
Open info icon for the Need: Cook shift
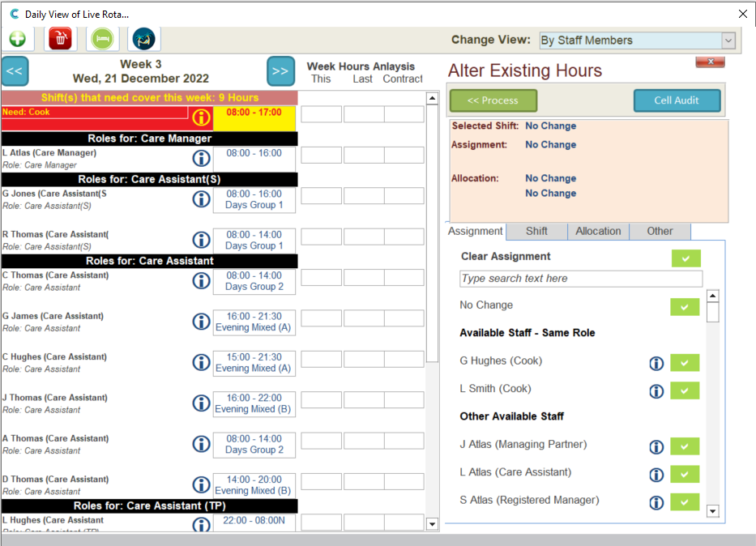pos(201,117)
